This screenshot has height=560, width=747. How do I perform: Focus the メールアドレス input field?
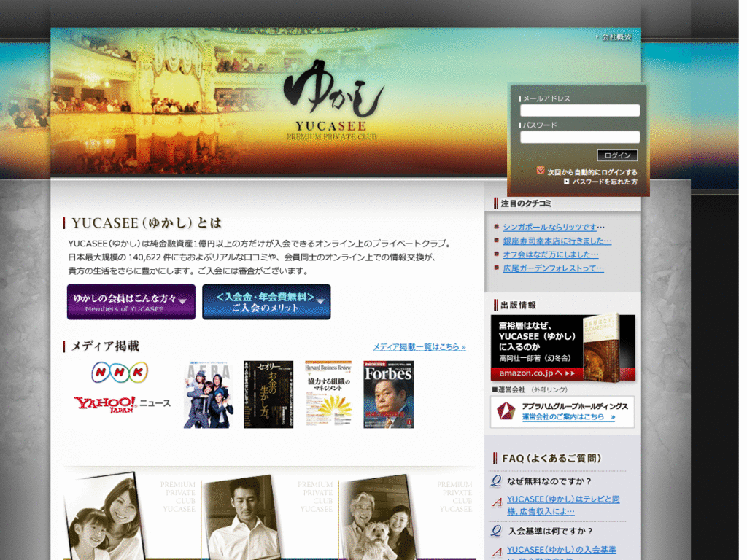(580, 111)
